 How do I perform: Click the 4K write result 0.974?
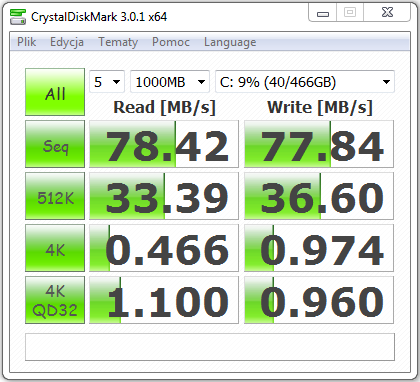[x=319, y=248]
